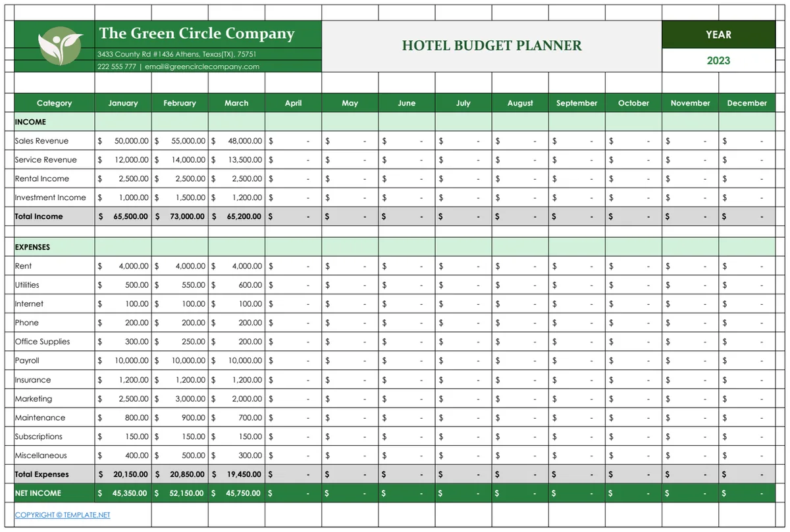
Task: Select February Marketing value 3,000.00
Action: [180, 399]
